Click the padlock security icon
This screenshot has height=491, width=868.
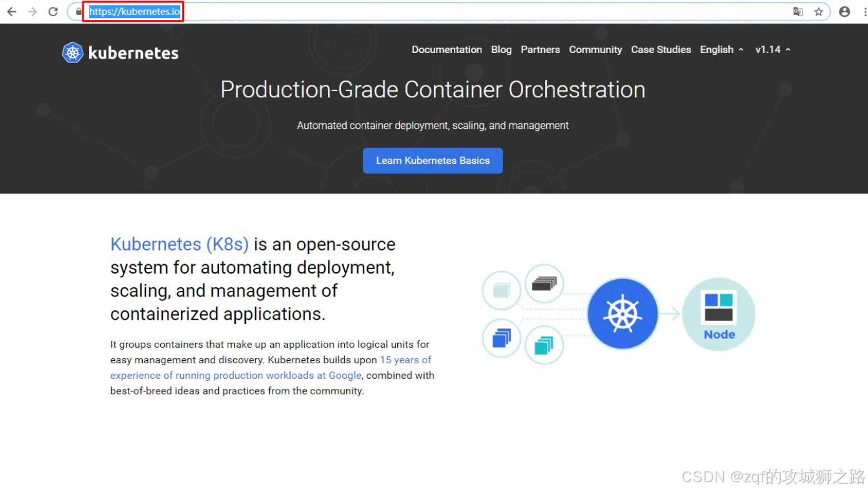(x=79, y=12)
